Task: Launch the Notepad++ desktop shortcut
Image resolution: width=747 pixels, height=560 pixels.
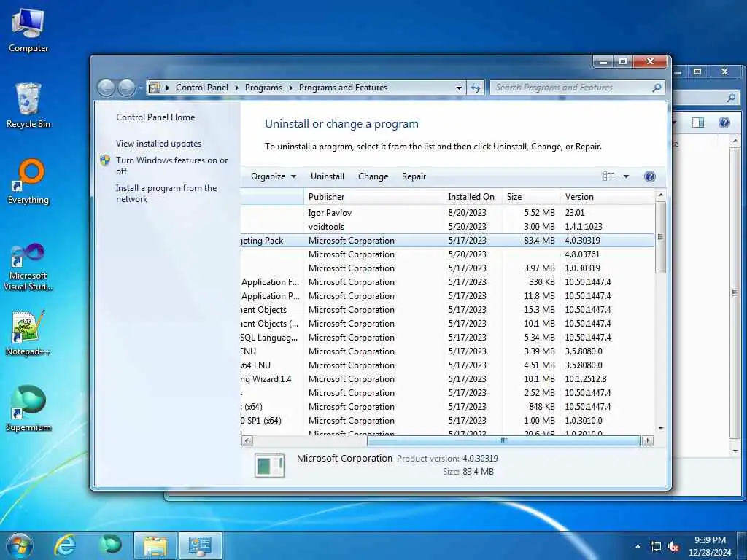Action: (x=28, y=333)
